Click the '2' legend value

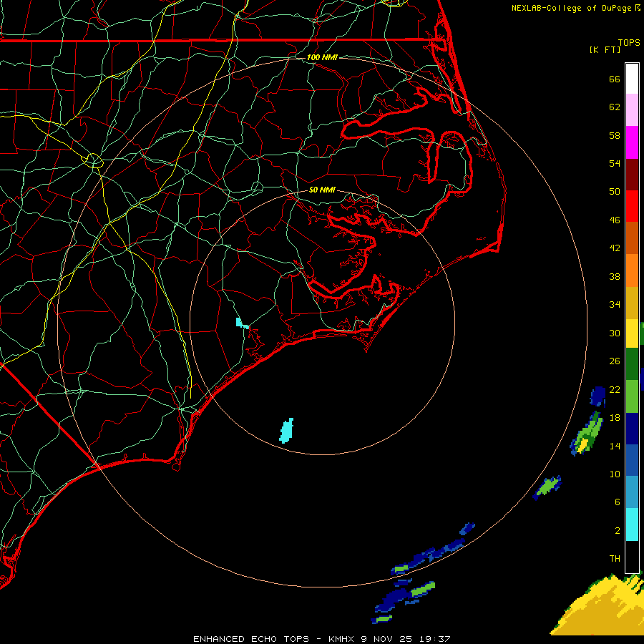pyautogui.click(x=618, y=530)
